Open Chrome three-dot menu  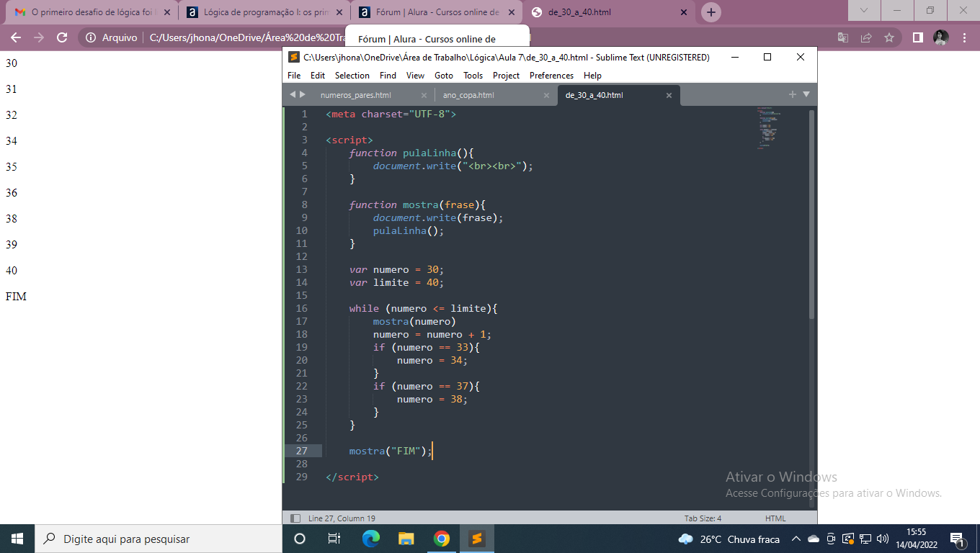pos(965,37)
